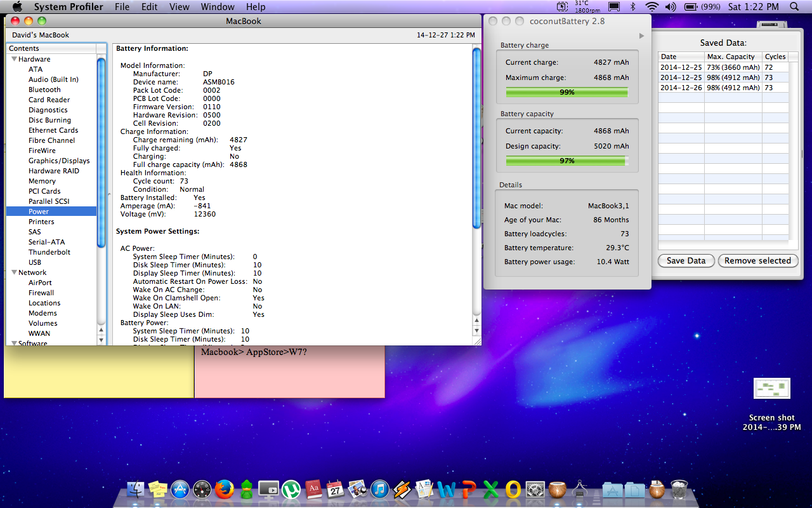Click the menu bar clock Sat 1:22 PM
The height and width of the screenshot is (508, 812).
pos(754,7)
